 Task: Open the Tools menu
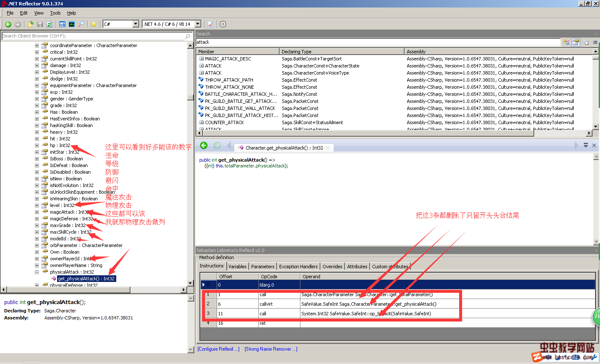(x=55, y=13)
